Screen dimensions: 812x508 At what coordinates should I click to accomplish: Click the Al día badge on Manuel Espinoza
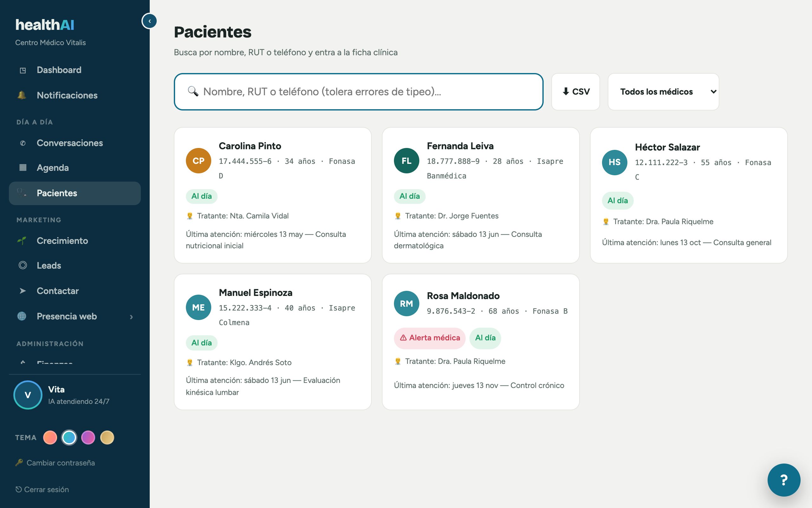coord(201,343)
